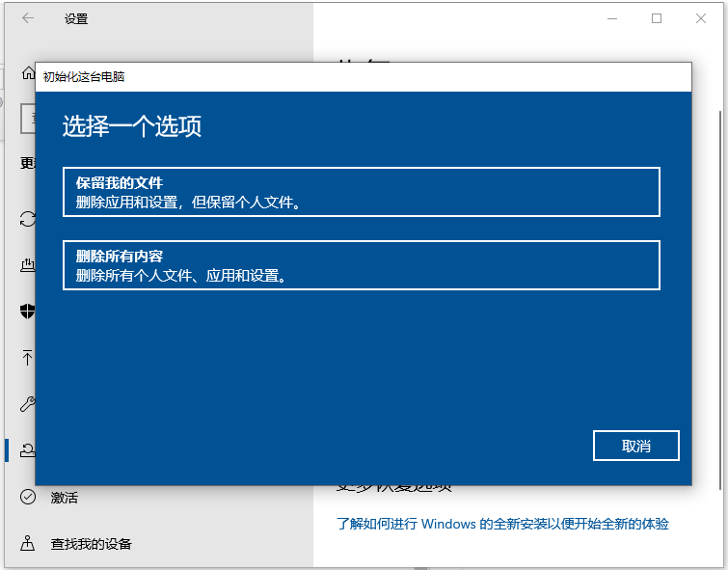Choose the 保留我的文件 option
The width and height of the screenshot is (728, 570).
362,192
